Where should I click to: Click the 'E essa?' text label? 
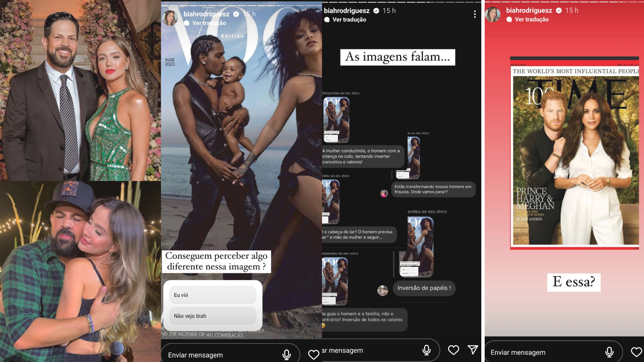[x=574, y=282]
